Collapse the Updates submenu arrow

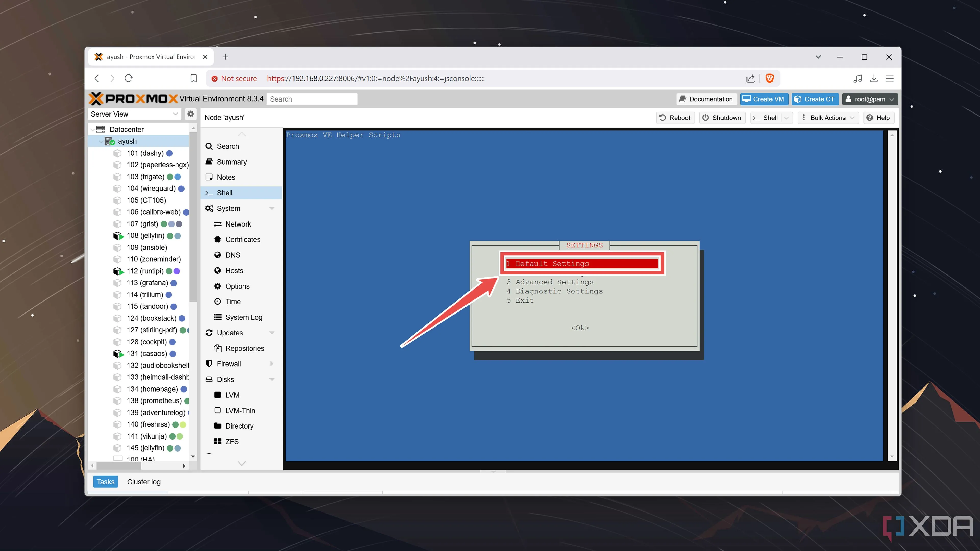coord(272,333)
